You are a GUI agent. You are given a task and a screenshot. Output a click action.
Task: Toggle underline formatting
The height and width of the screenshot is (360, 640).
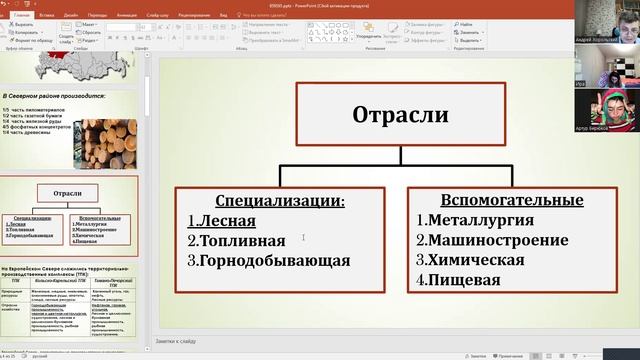tap(125, 38)
